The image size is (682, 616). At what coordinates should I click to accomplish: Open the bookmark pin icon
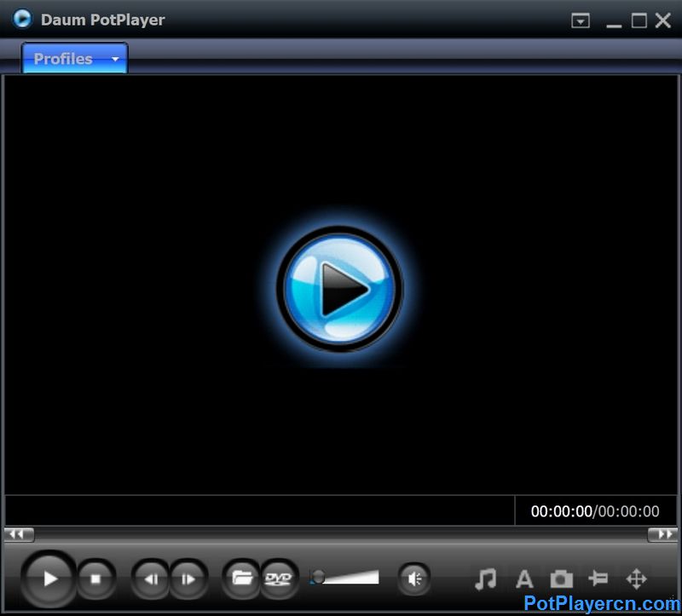[598, 579]
